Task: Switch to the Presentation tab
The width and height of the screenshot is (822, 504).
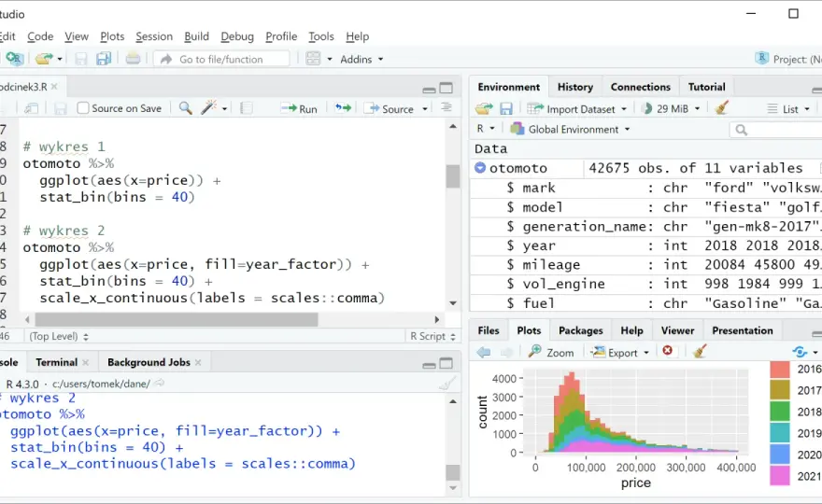Action: point(743,330)
